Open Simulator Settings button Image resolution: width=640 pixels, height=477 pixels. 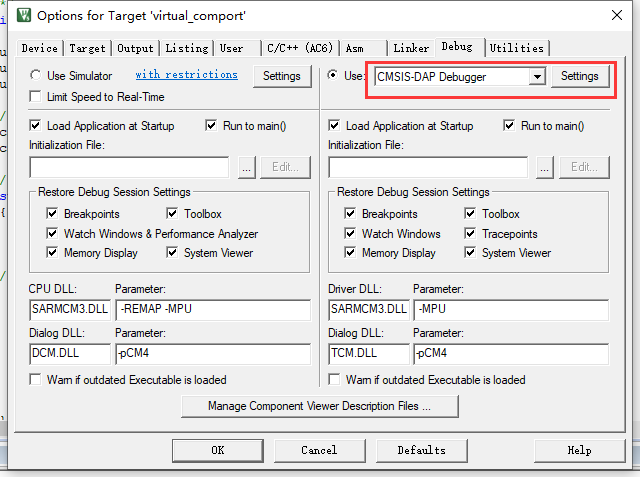282,76
